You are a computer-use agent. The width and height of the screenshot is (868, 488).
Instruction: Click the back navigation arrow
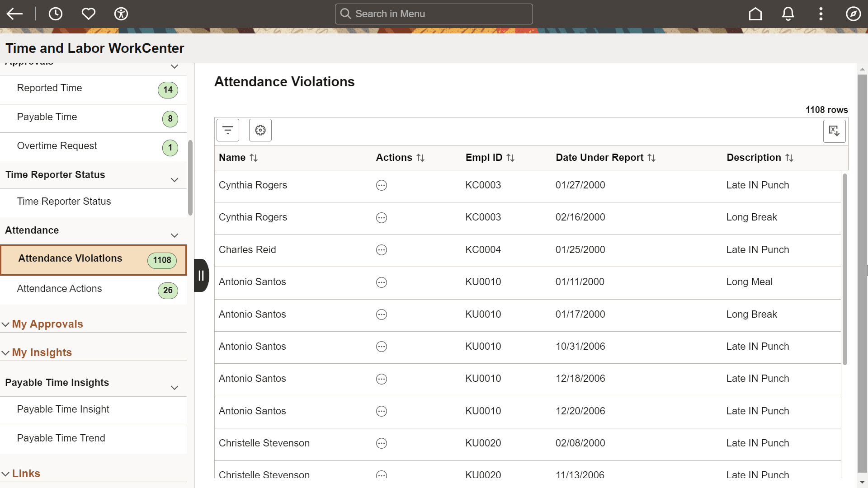pyautogui.click(x=14, y=14)
